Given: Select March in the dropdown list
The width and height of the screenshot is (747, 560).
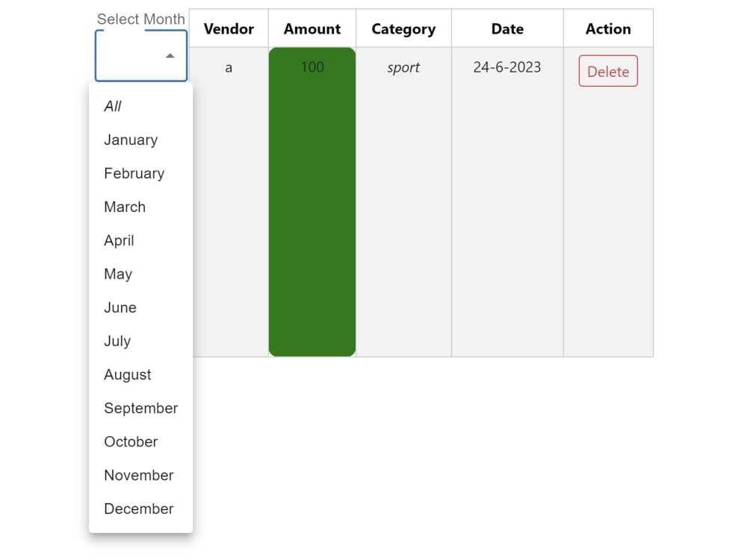Looking at the screenshot, I should 125,207.
